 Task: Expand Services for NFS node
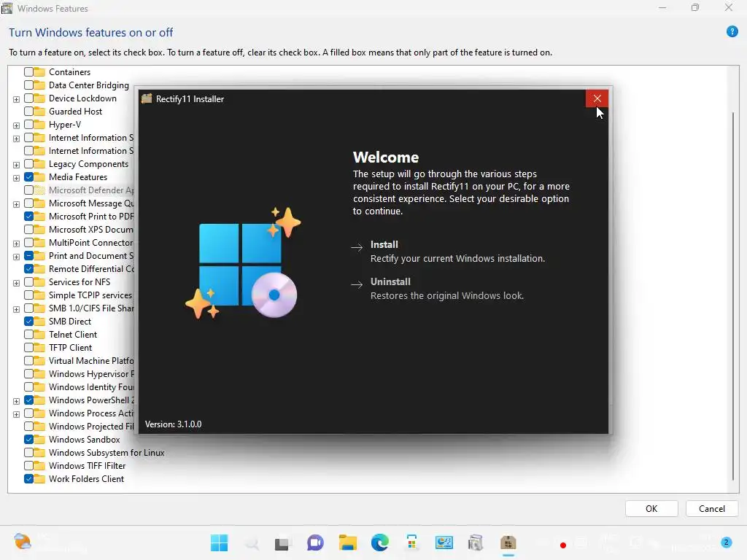pyautogui.click(x=16, y=284)
